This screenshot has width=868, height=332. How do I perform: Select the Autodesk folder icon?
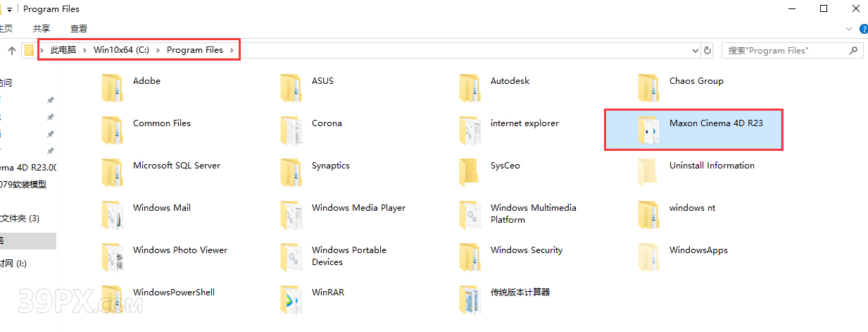pos(470,87)
